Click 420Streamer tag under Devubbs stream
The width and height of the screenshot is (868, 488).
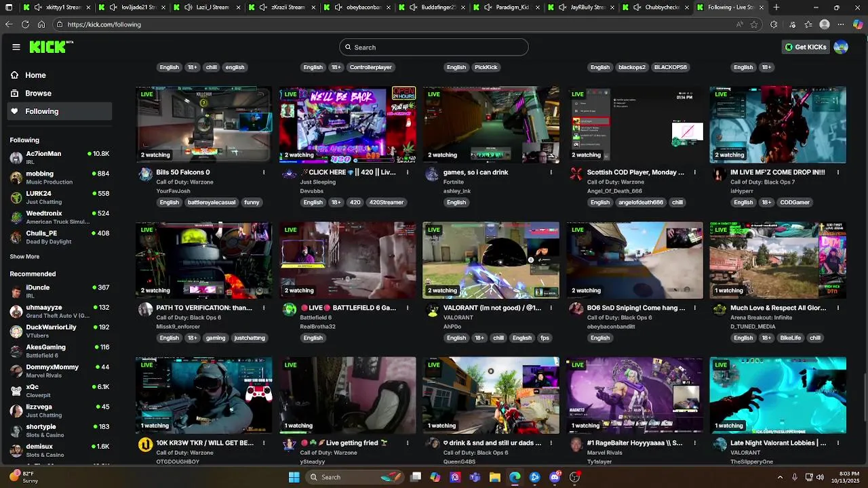coord(387,203)
